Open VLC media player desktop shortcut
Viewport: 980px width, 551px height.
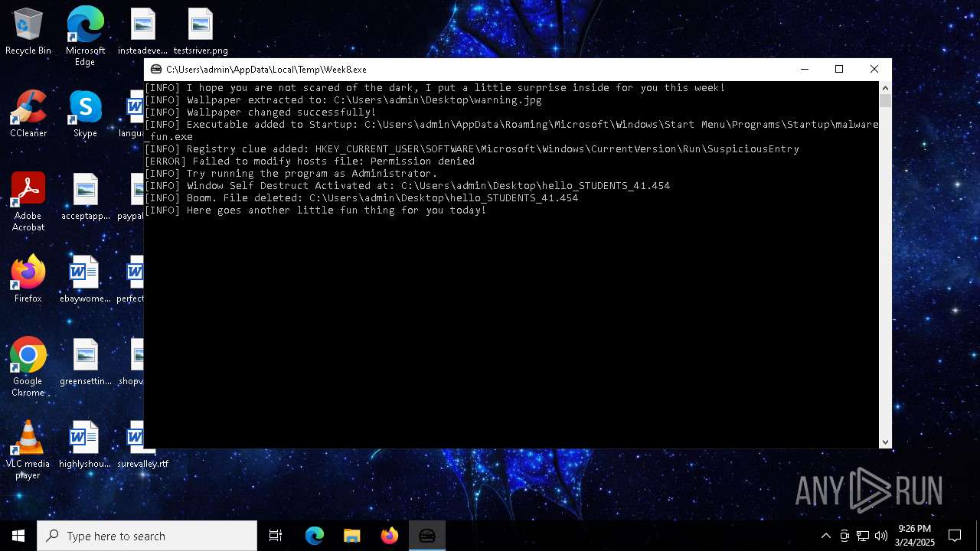click(x=28, y=449)
